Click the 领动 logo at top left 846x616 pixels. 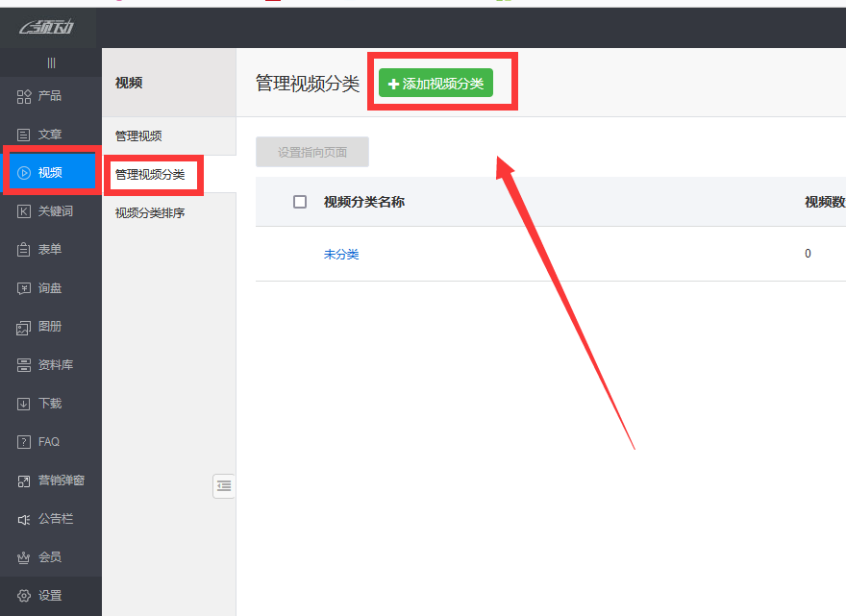point(48,27)
